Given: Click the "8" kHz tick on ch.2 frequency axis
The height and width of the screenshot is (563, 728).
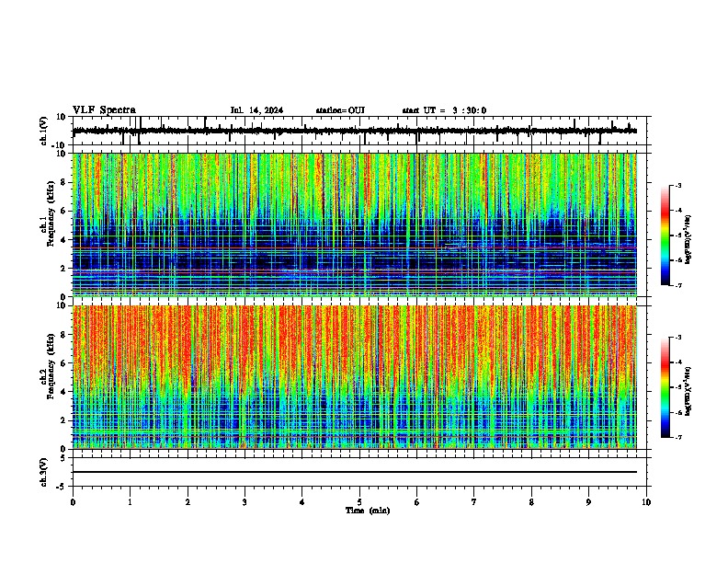Looking at the screenshot, I should pos(63,335).
